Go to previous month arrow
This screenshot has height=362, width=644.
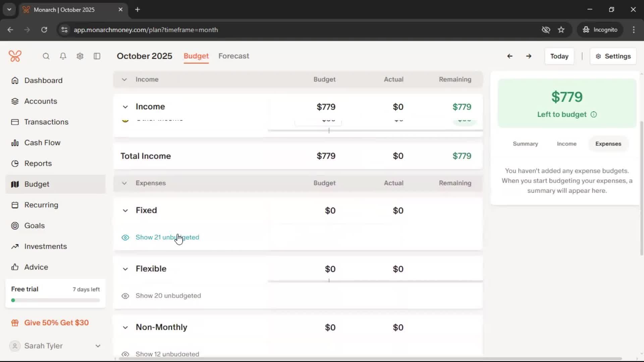(x=509, y=56)
